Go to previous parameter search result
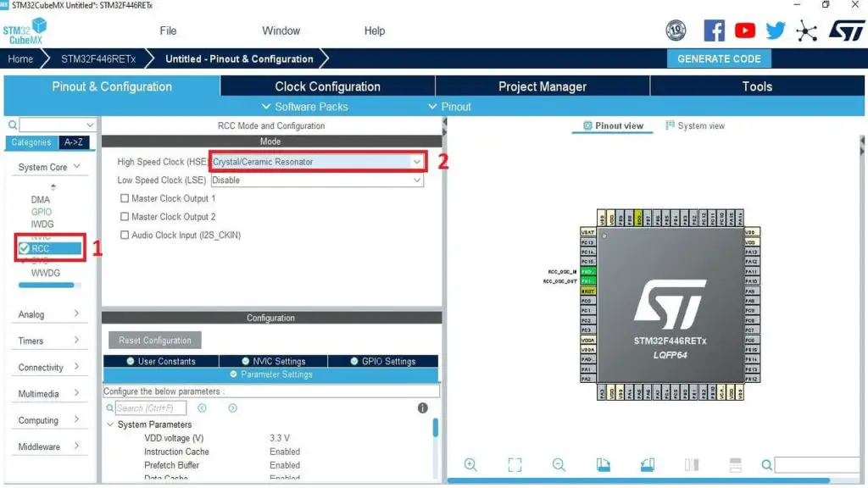The height and width of the screenshot is (488, 868). pyautogui.click(x=202, y=408)
